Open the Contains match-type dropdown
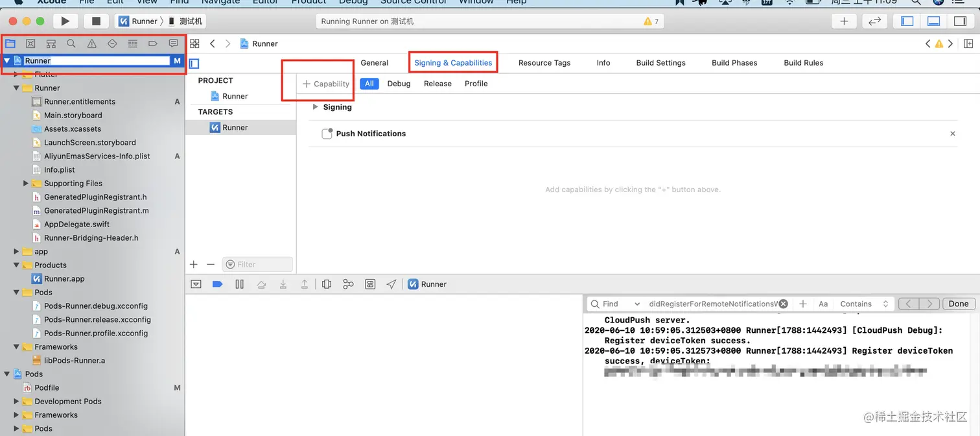 pos(864,304)
